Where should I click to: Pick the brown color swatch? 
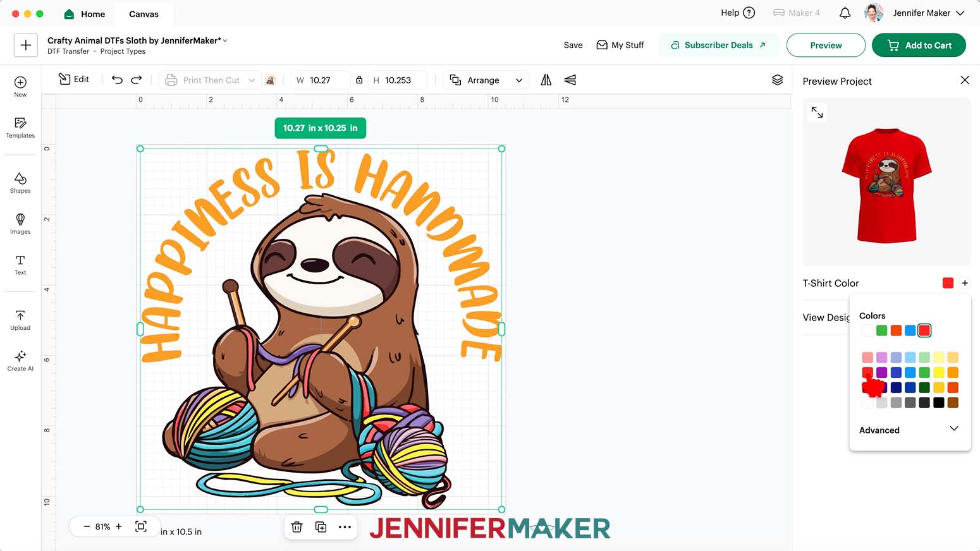click(953, 403)
